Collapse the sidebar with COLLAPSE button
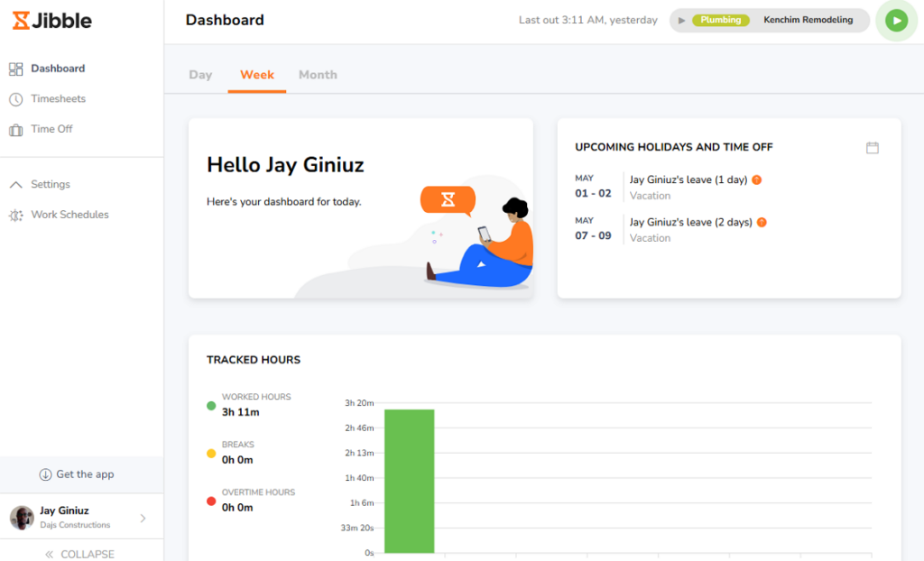The height and width of the screenshot is (561, 924). click(x=82, y=553)
